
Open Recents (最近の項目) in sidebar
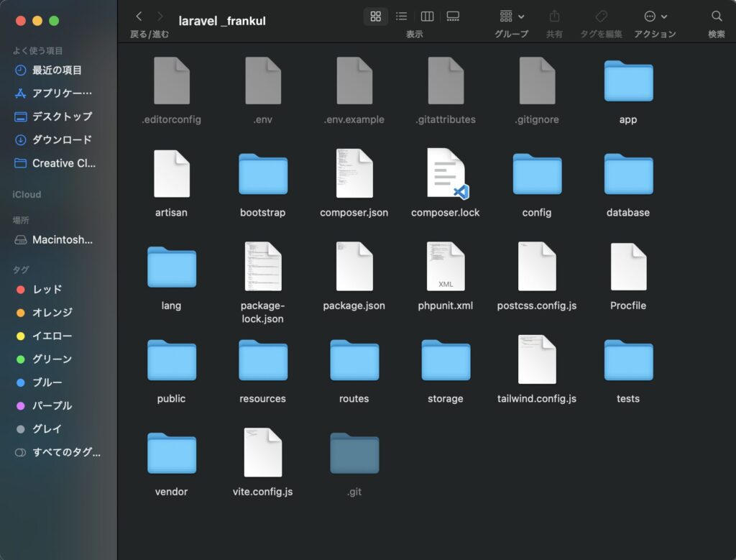click(59, 70)
